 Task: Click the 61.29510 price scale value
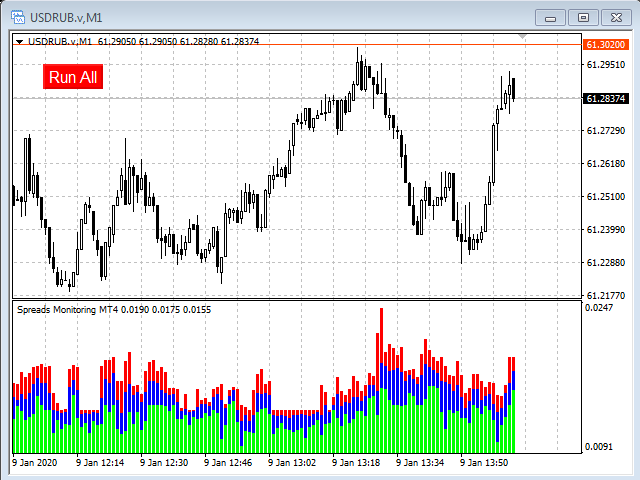coord(606,64)
